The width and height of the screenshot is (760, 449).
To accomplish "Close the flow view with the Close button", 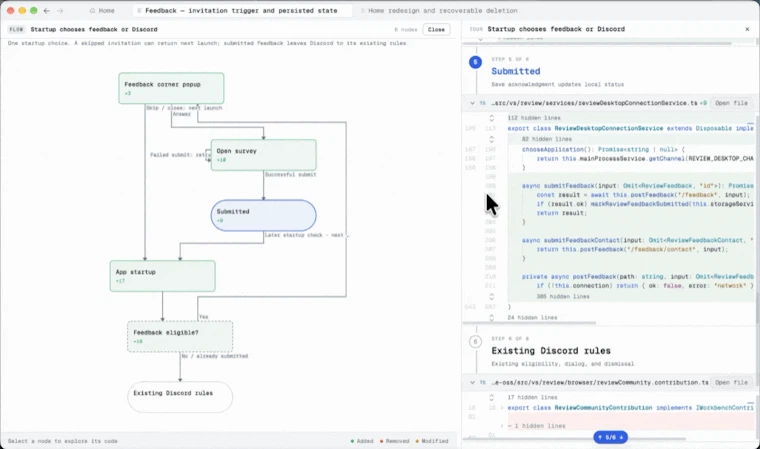I will tap(436, 30).
